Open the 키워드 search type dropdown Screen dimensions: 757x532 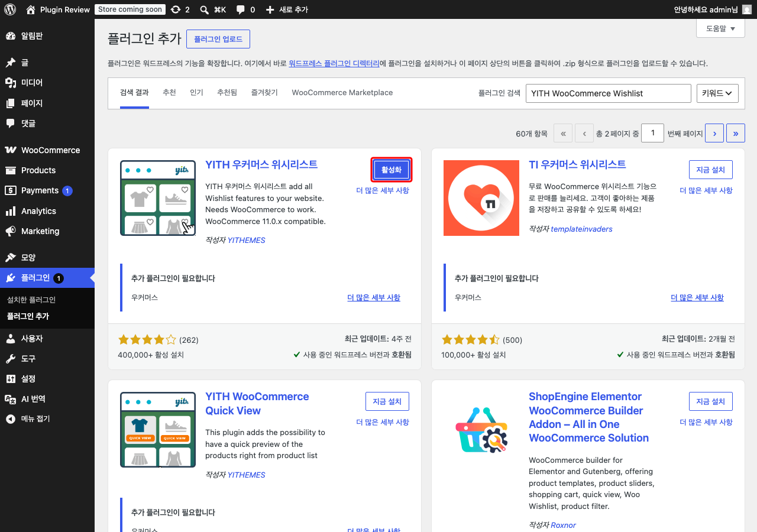(x=718, y=93)
